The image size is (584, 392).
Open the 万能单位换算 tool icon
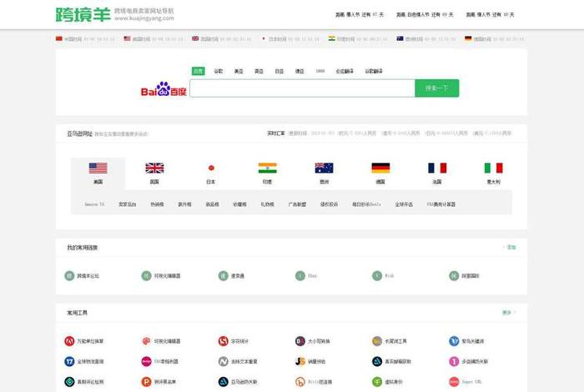(x=70, y=341)
